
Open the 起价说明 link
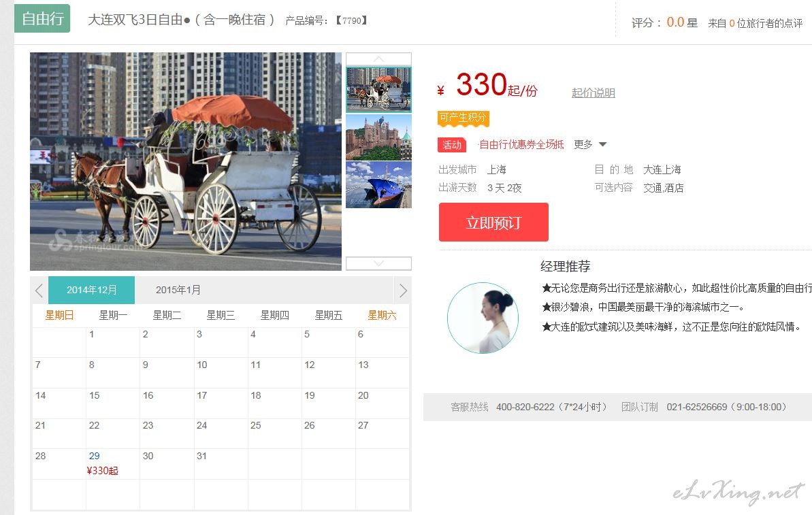coord(593,93)
